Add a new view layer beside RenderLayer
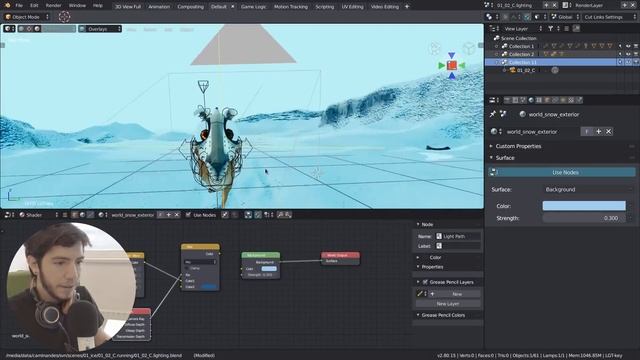The height and width of the screenshot is (360, 640). point(624,5)
